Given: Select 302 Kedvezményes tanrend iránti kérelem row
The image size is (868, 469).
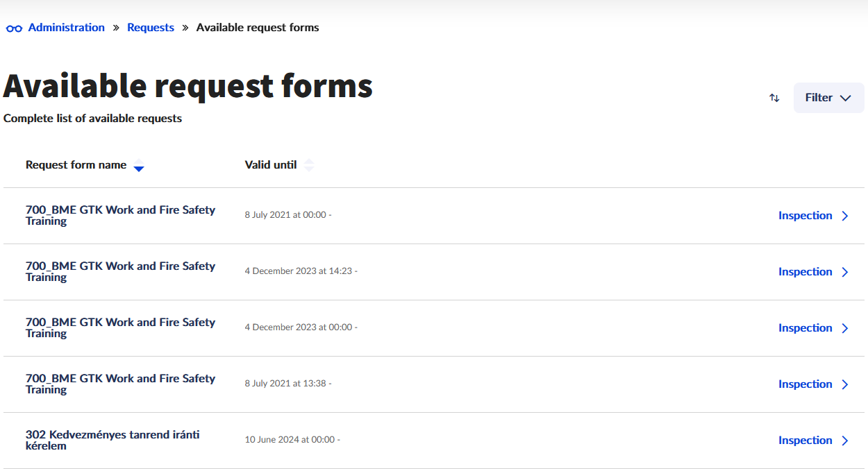Looking at the screenshot, I should coord(112,440).
